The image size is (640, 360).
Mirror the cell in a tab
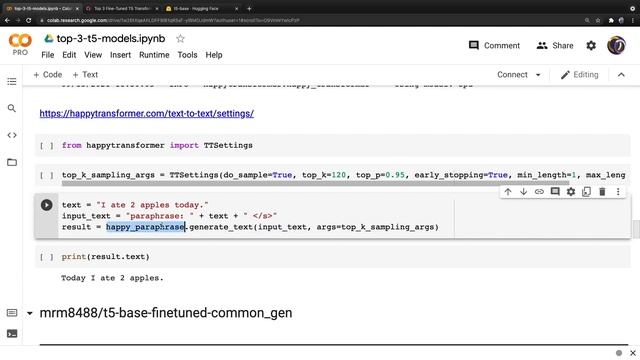587,191
